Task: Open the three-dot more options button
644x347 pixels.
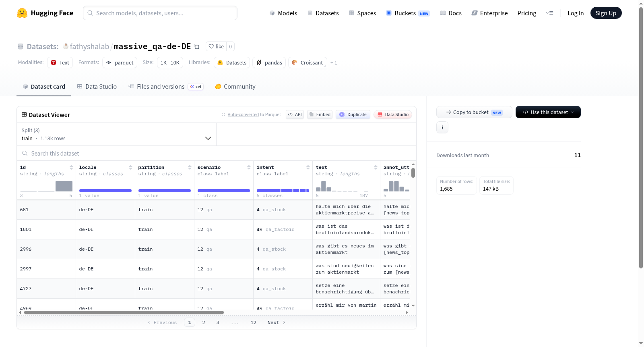Action: coord(442,127)
